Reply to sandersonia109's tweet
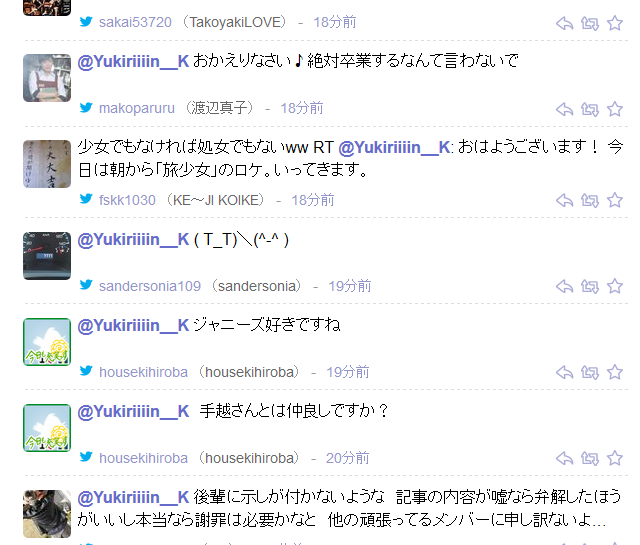The height and width of the screenshot is (545, 640). [564, 286]
